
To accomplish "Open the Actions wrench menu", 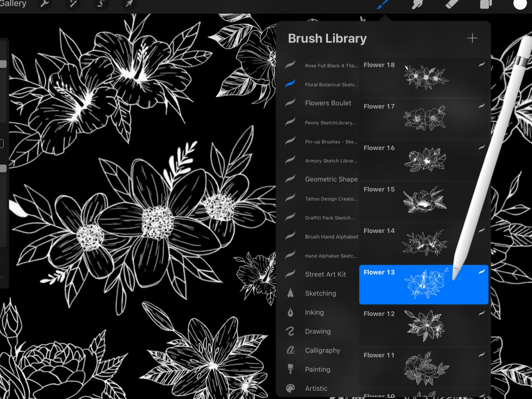I will [44, 4].
